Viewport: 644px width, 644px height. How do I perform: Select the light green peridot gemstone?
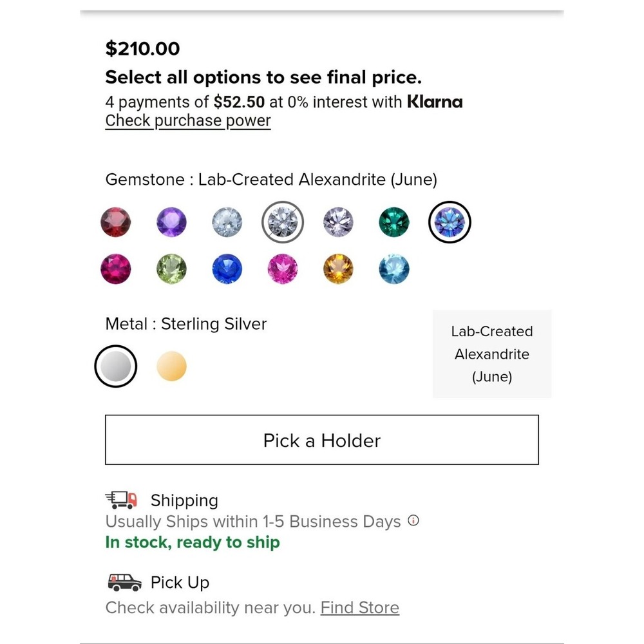172,269
